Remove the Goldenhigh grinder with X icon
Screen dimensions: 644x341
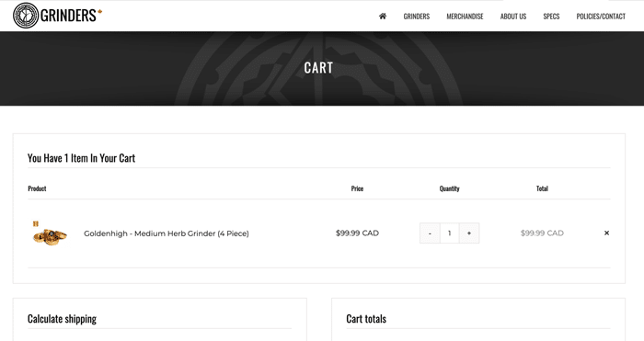[x=606, y=233]
